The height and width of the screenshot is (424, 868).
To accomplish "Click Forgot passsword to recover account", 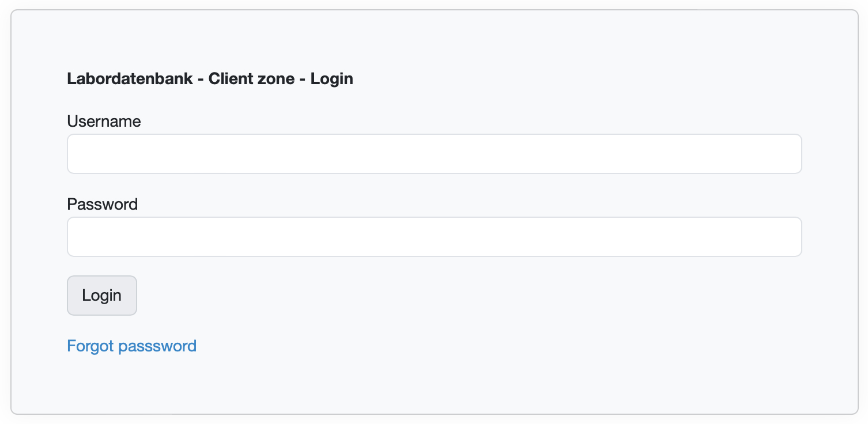I will pyautogui.click(x=131, y=346).
